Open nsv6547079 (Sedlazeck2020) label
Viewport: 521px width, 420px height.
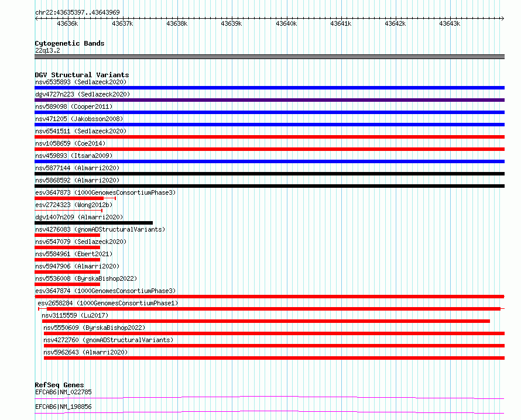coord(81,242)
